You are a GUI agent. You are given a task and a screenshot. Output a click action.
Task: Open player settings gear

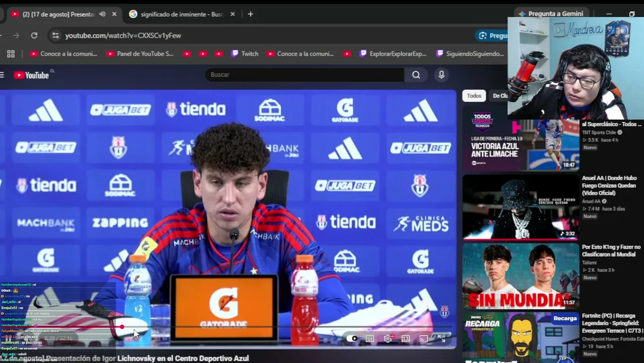pyautogui.click(x=388, y=339)
